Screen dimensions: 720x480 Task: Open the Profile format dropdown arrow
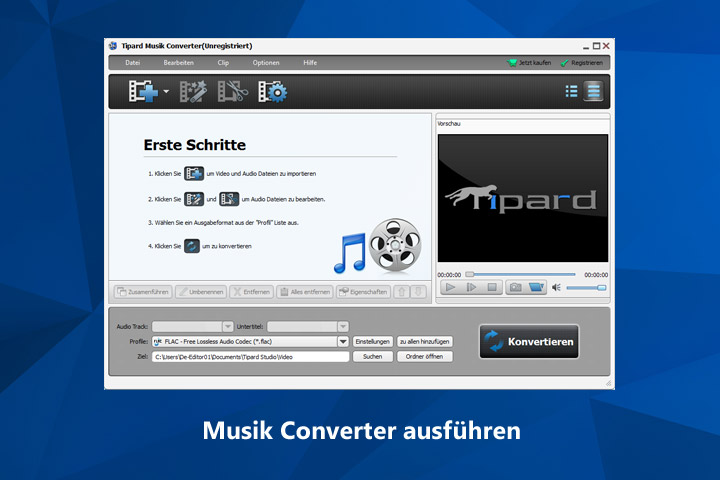343,342
